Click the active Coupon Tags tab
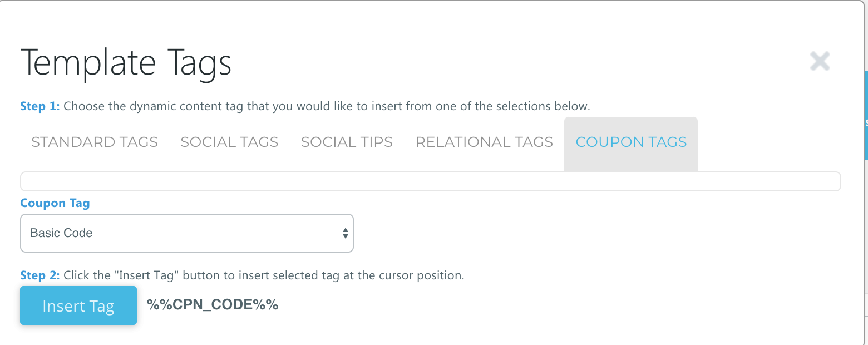868x345 pixels. click(631, 142)
